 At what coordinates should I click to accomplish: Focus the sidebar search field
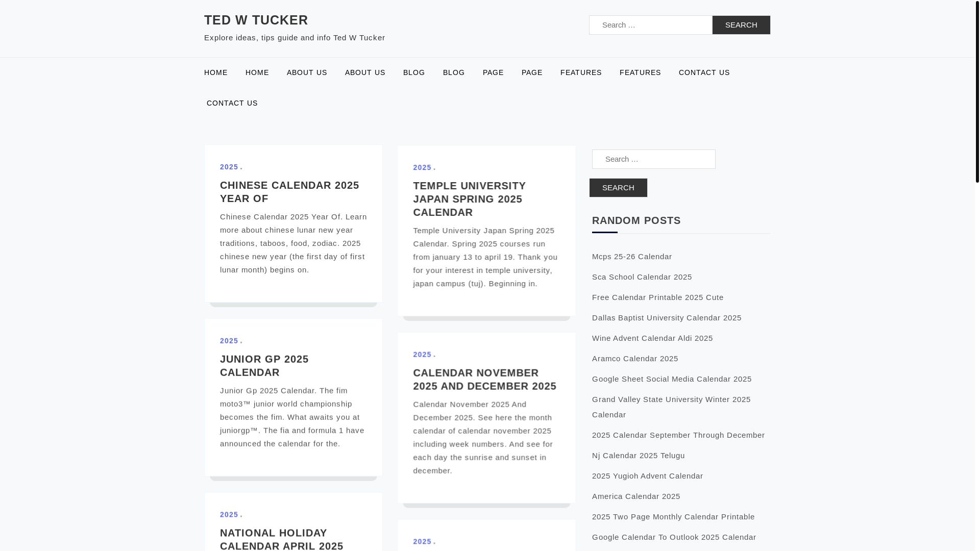pyautogui.click(x=654, y=159)
